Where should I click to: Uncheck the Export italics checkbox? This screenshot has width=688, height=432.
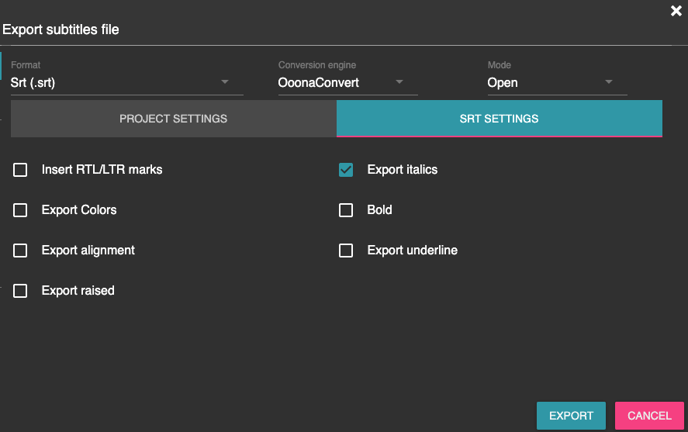[346, 170]
